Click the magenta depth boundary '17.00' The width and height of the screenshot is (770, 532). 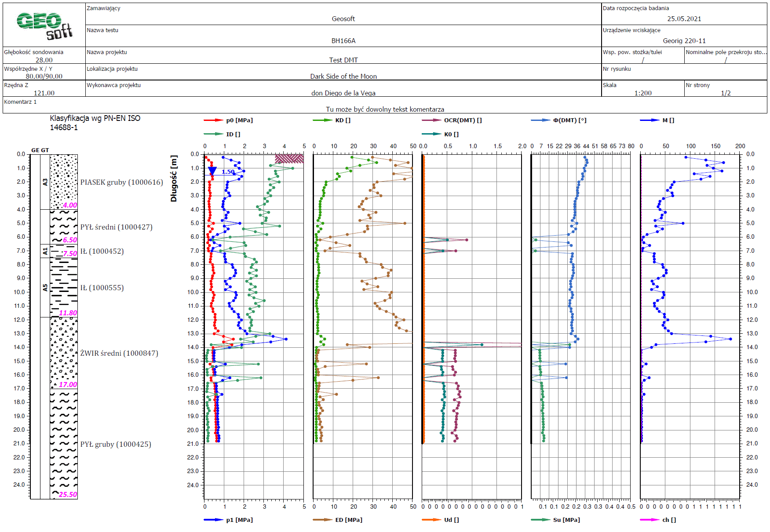click(x=68, y=385)
